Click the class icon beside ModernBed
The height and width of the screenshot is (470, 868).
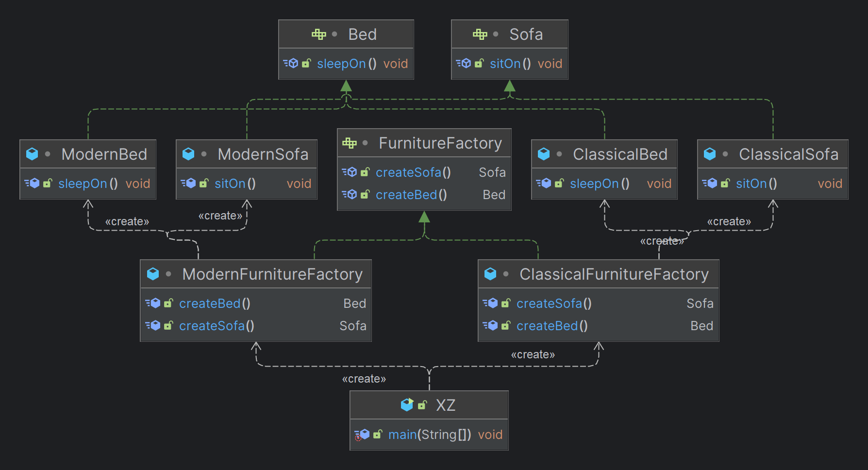pyautogui.click(x=32, y=154)
